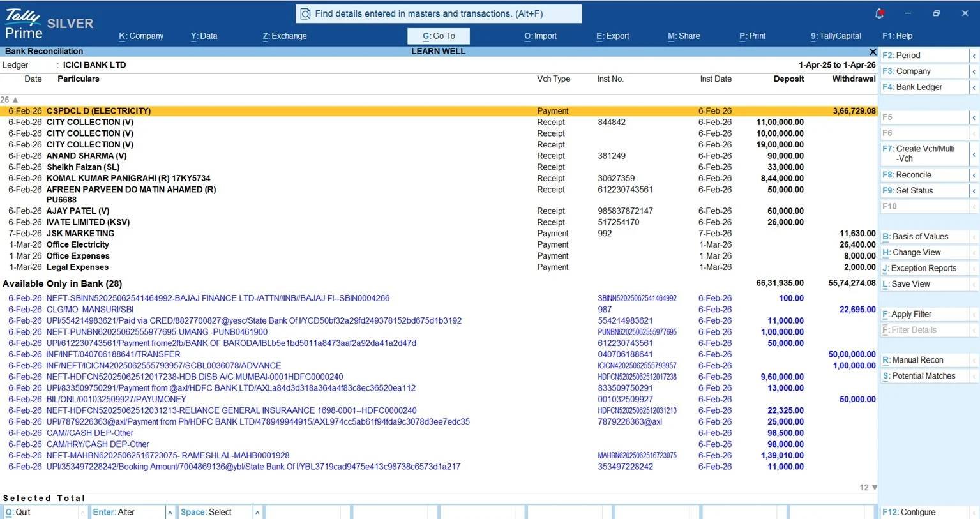Click the B: Basis of Values button
Viewport: 980px width, 519px height.
coord(924,237)
